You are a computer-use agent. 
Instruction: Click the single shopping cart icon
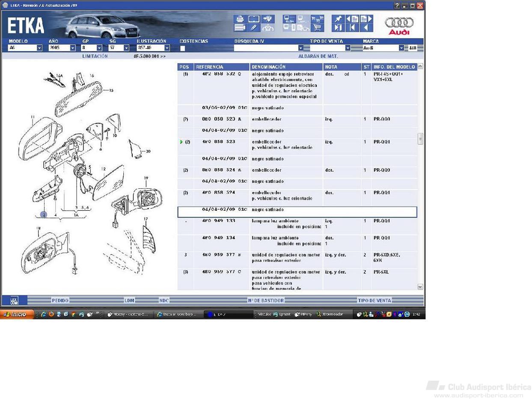pos(317,28)
